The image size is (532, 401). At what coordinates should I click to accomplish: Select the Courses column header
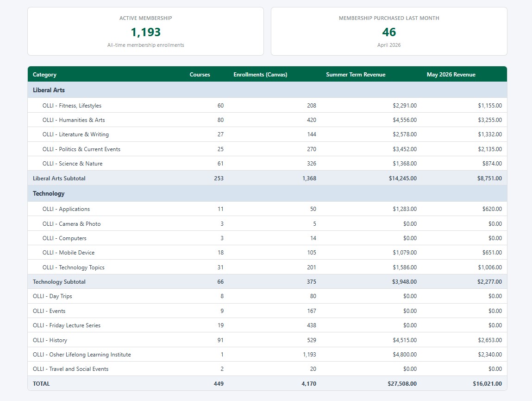point(200,75)
